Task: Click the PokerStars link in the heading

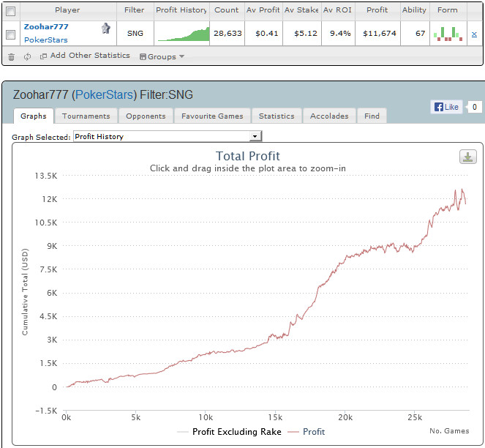Action: coord(106,95)
